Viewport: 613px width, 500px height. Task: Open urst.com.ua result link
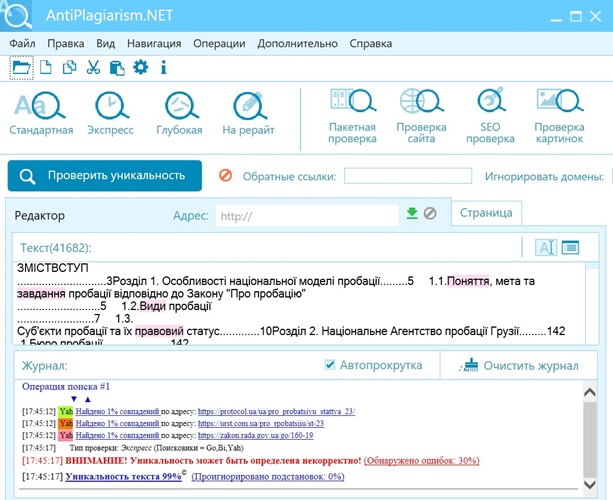click(261, 423)
